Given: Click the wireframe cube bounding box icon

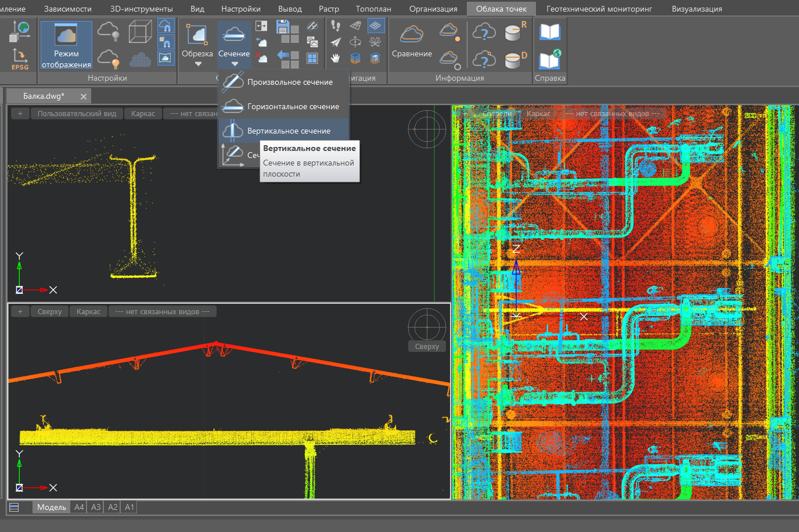Looking at the screenshot, I should [x=140, y=31].
